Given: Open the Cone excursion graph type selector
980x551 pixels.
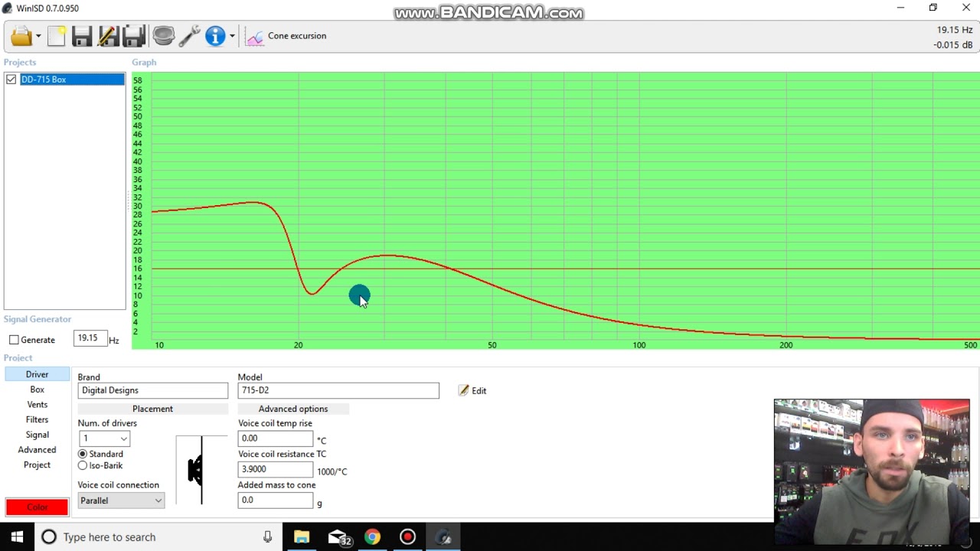Looking at the screenshot, I should point(287,36).
